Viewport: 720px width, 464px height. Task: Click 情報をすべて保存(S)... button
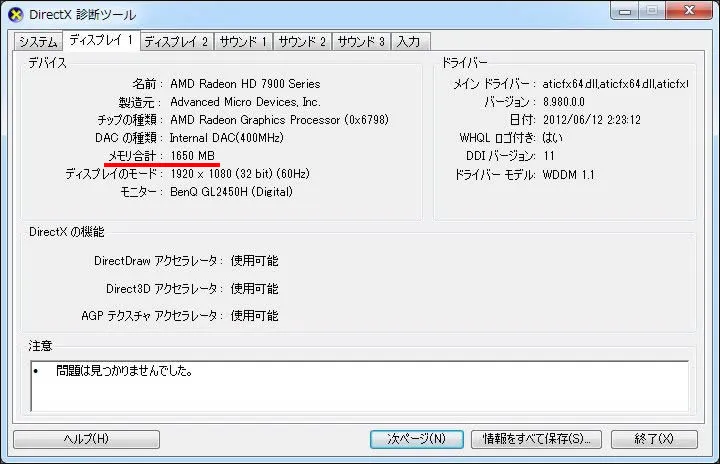(536, 439)
